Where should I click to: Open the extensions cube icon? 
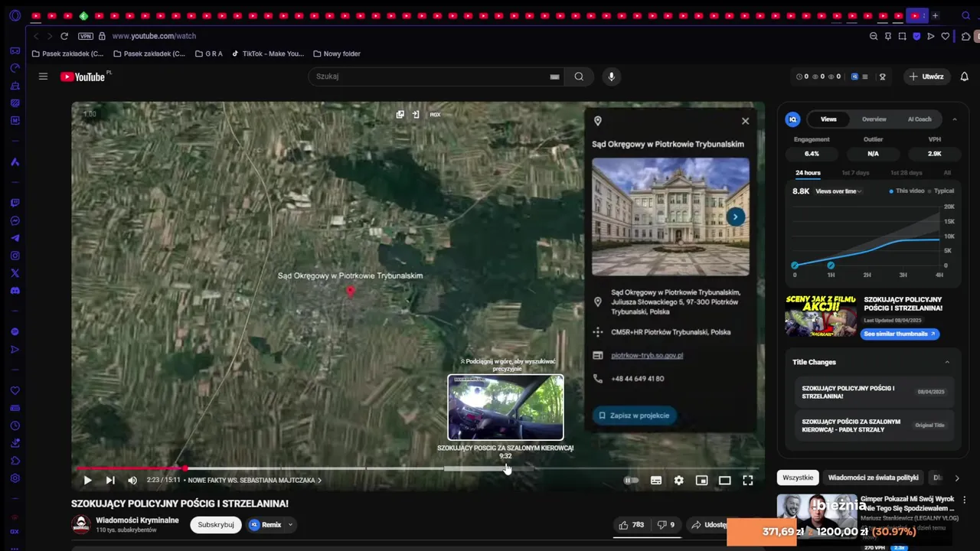pyautogui.click(x=966, y=36)
